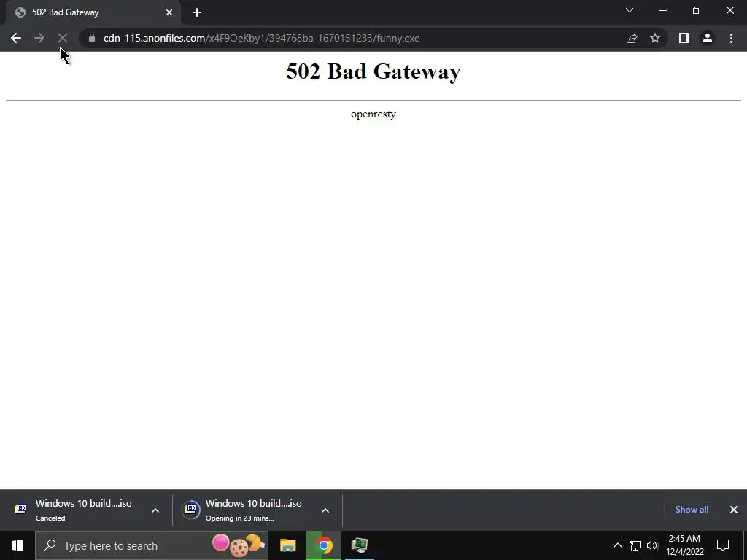Click the 2:45 AM clock and date
This screenshot has height=560, width=747.
point(684,545)
